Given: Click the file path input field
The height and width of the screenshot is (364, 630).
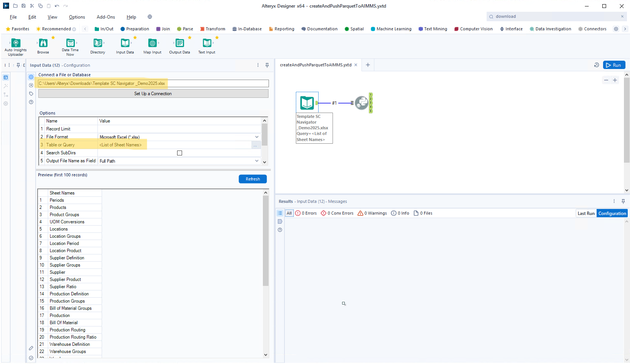Looking at the screenshot, I should pos(153,83).
